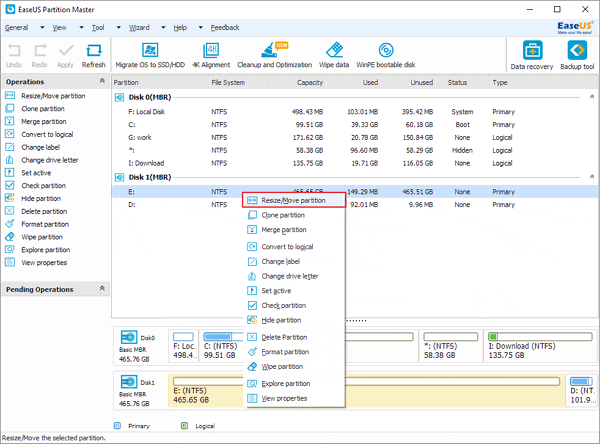Choose Wipe partition from context menu

pos(294,367)
